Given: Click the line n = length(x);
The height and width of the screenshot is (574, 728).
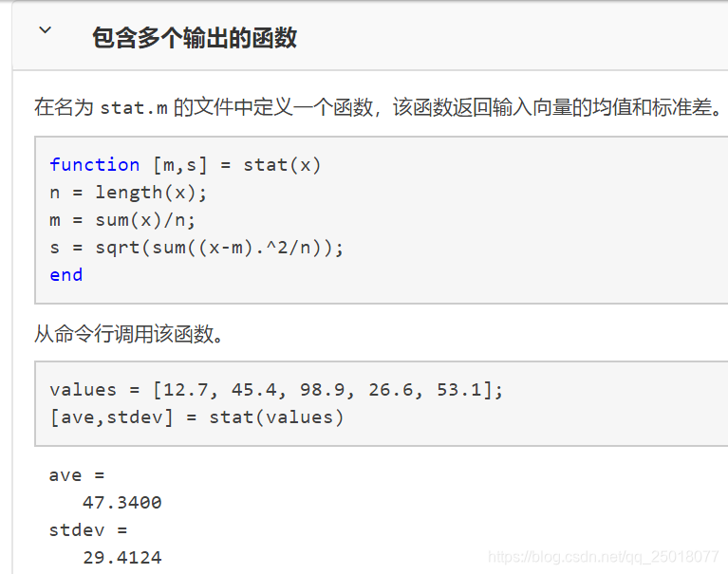Looking at the screenshot, I should coord(128,193).
